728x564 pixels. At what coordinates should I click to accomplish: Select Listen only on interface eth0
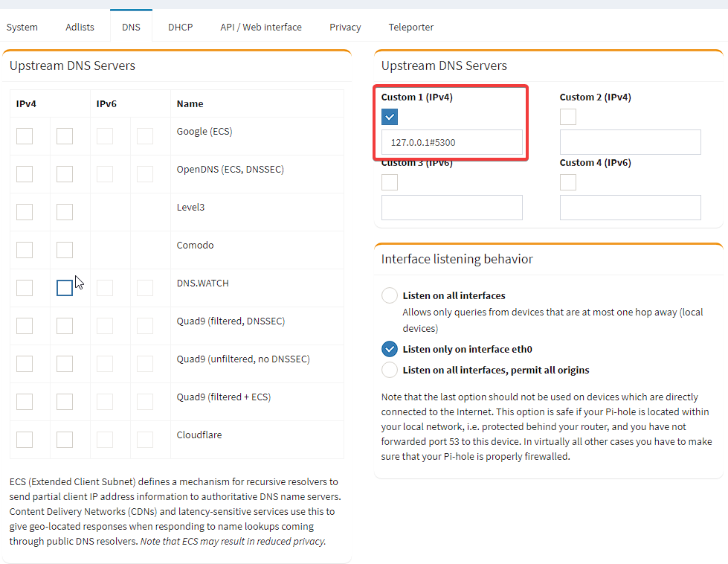click(390, 349)
